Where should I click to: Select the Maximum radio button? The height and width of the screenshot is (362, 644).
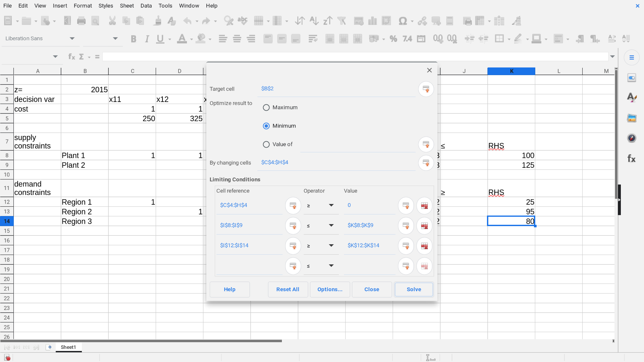[266, 108]
